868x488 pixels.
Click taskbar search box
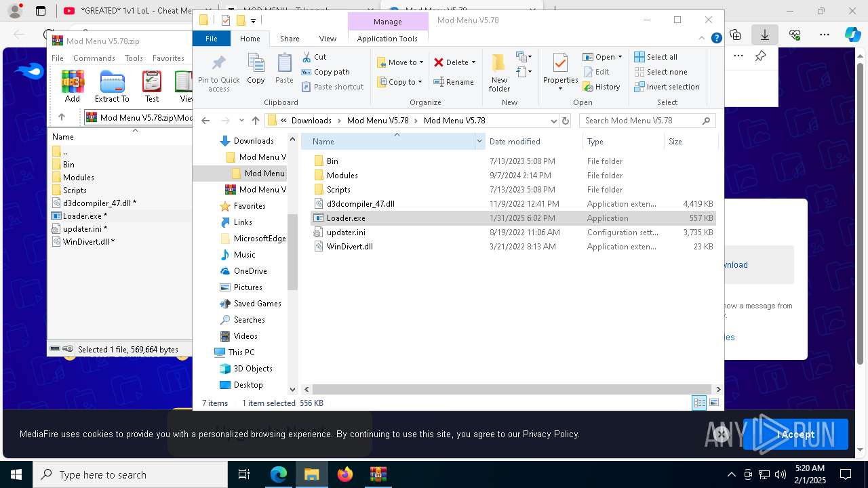(x=130, y=474)
